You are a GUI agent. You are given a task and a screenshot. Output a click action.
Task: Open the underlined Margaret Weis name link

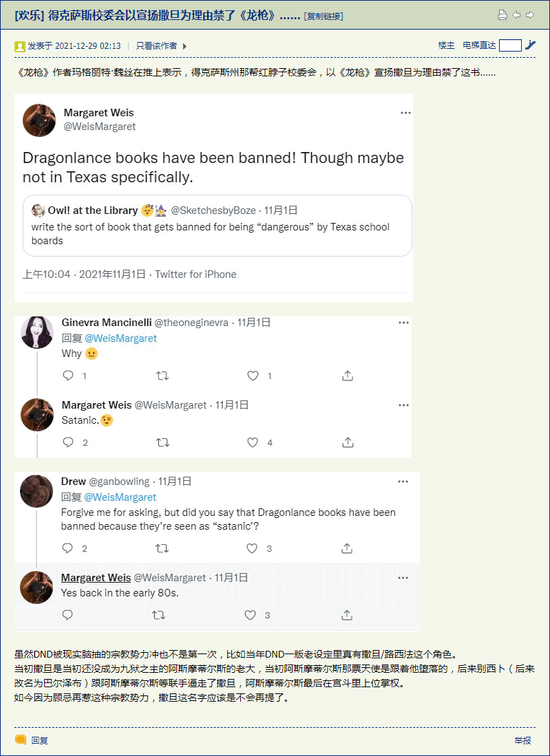tap(96, 578)
